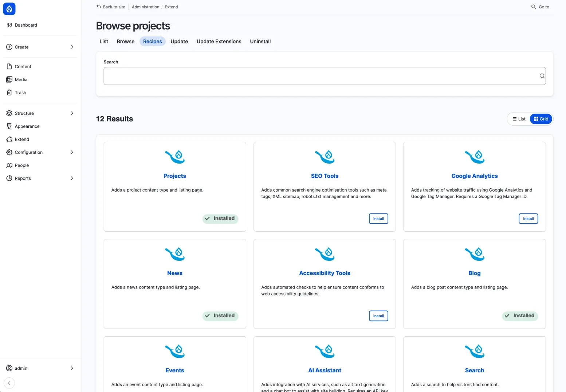Click the Events recipe logo
Image resolution: width=566 pixels, height=392 pixels.
point(175,352)
